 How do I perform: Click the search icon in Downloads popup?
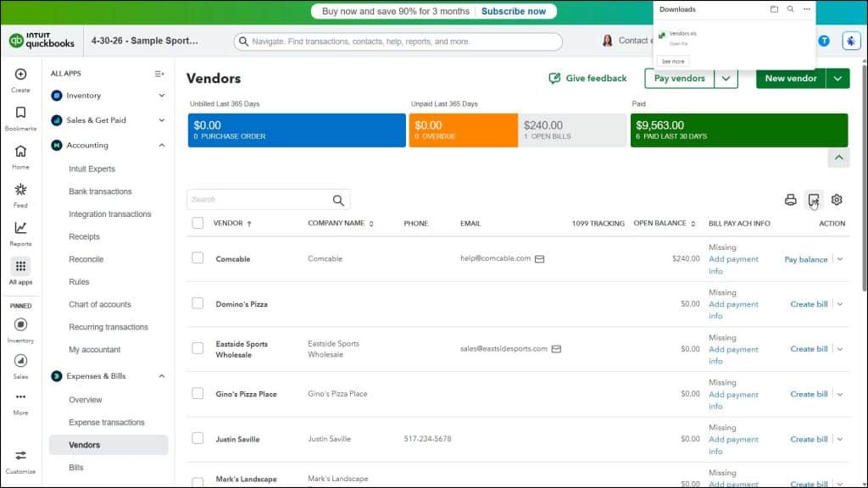pos(791,9)
